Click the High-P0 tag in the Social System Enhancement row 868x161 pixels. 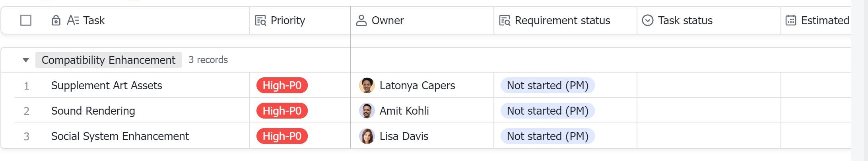point(282,136)
